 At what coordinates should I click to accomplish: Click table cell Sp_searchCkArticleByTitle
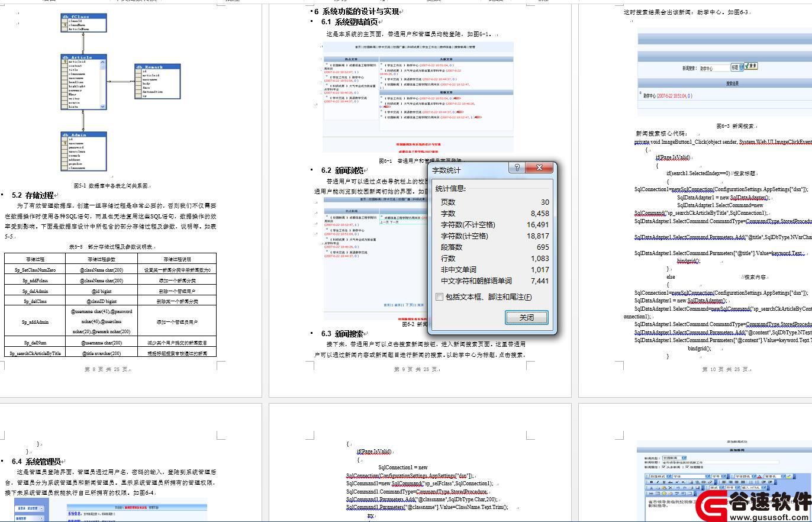35,353
